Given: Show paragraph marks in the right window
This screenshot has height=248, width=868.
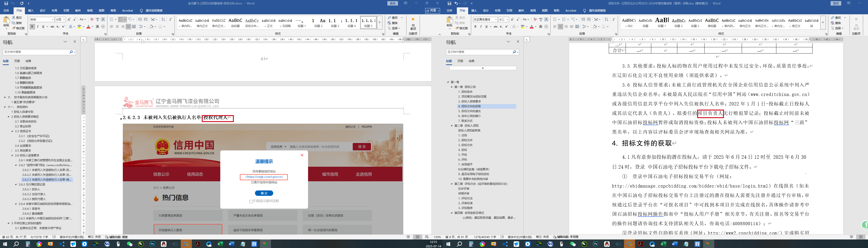Looking at the screenshot, I should click(x=613, y=20).
